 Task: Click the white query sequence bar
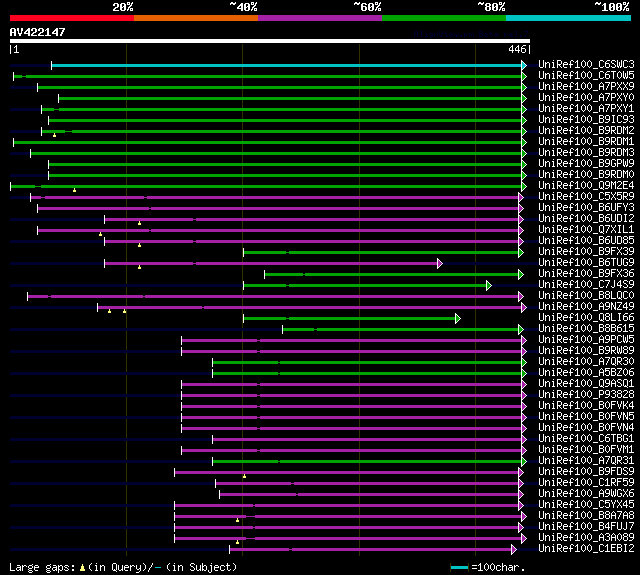[x=270, y=41]
